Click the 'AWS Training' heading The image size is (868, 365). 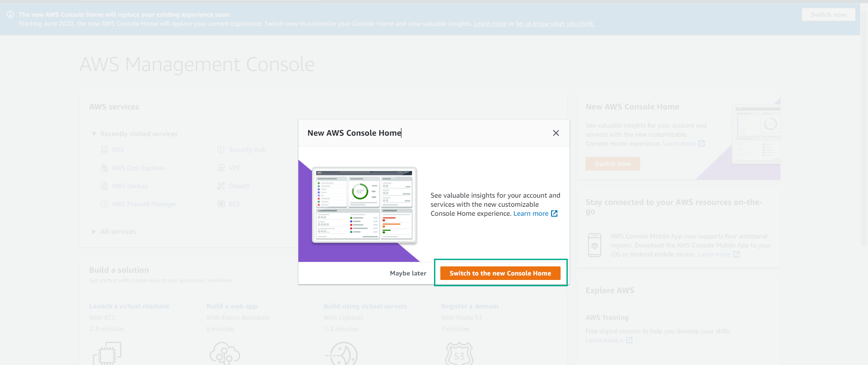607,318
